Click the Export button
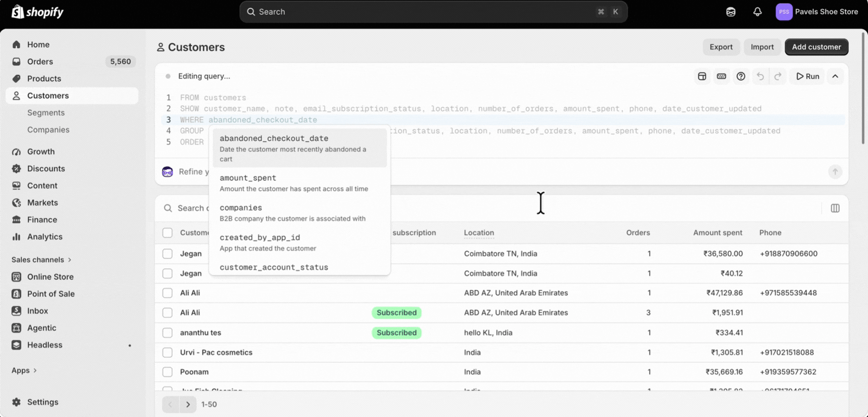868x417 pixels. [x=721, y=47]
